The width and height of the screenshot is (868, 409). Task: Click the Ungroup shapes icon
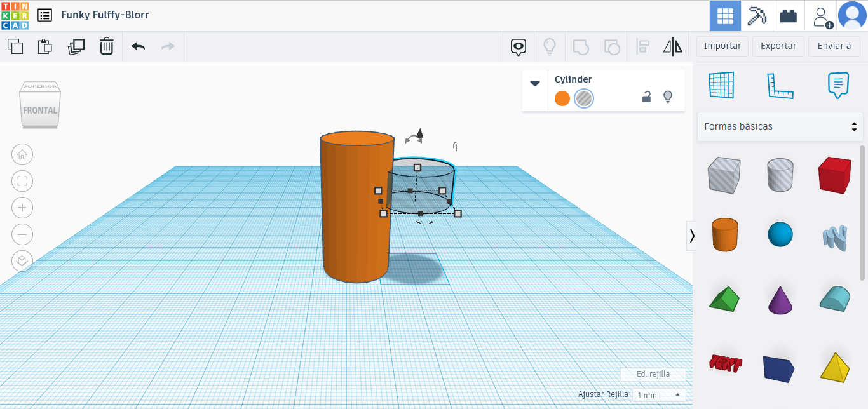tap(611, 46)
